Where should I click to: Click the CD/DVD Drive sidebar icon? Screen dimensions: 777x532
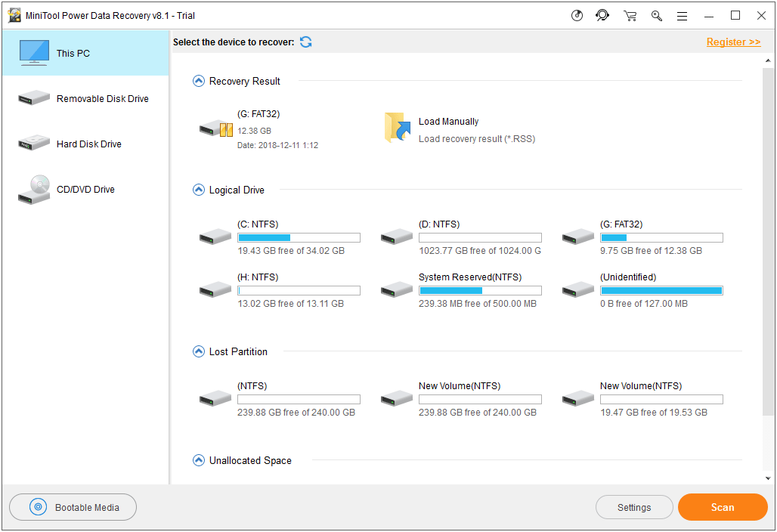click(x=33, y=190)
